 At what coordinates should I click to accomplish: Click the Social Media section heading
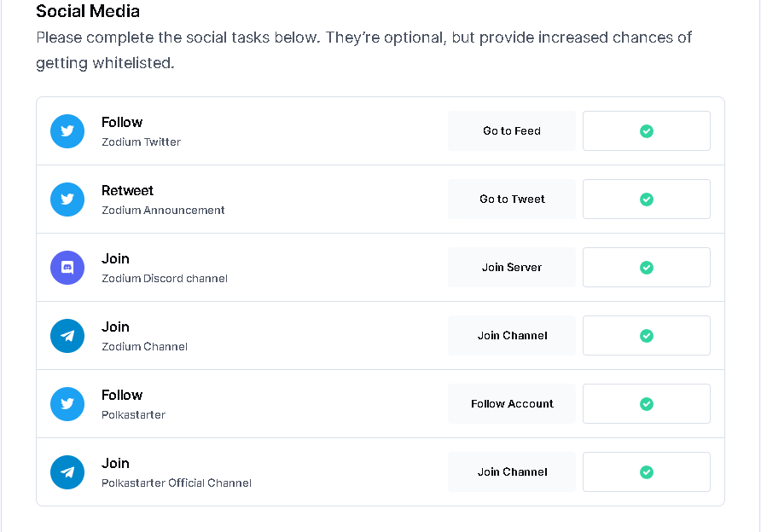tap(88, 11)
